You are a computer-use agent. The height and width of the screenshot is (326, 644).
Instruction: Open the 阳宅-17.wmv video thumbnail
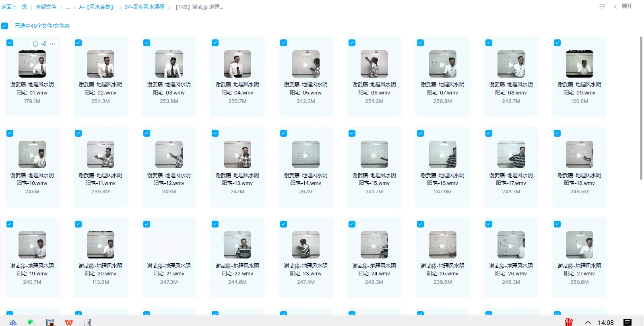click(511, 154)
